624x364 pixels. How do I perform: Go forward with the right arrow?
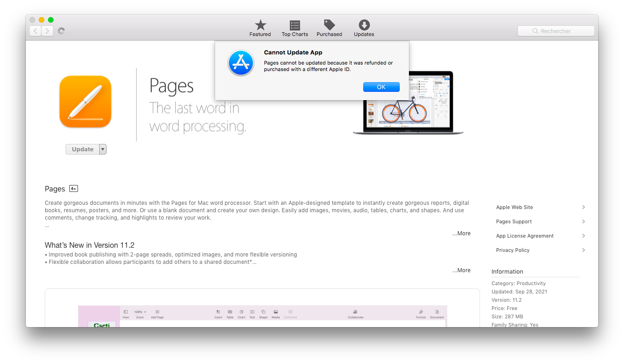click(47, 31)
